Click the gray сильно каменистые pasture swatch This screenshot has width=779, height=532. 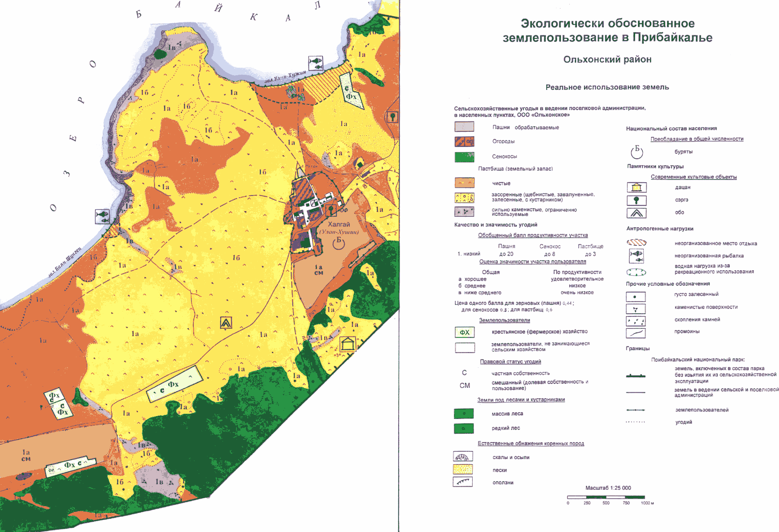tap(465, 212)
